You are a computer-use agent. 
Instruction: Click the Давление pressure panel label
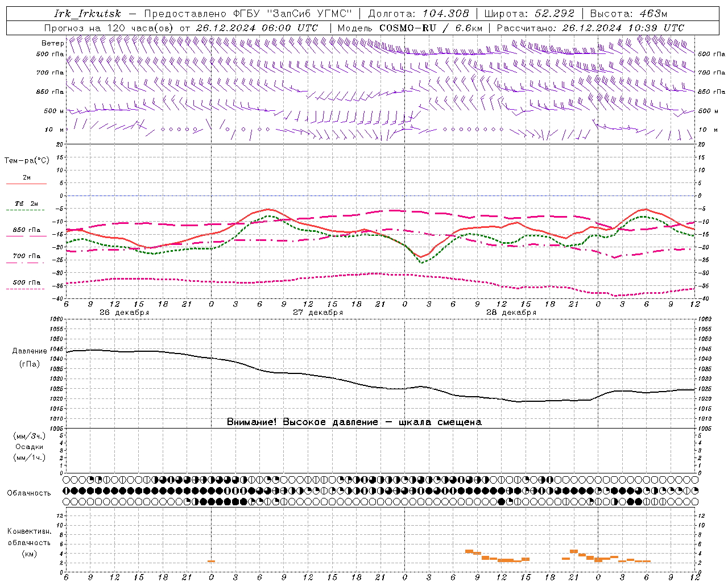click(x=30, y=351)
